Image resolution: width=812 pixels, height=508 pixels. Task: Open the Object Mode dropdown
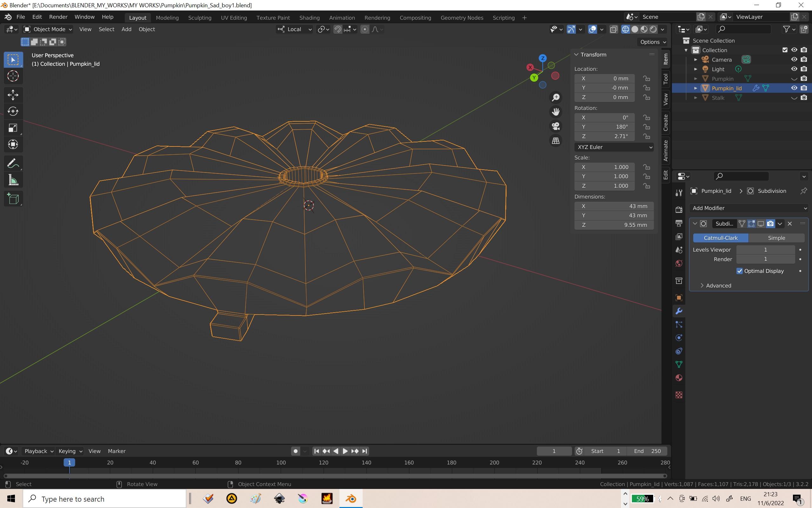point(50,29)
